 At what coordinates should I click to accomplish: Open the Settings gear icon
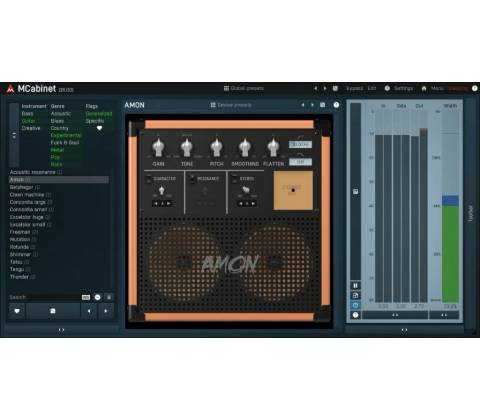(387, 88)
